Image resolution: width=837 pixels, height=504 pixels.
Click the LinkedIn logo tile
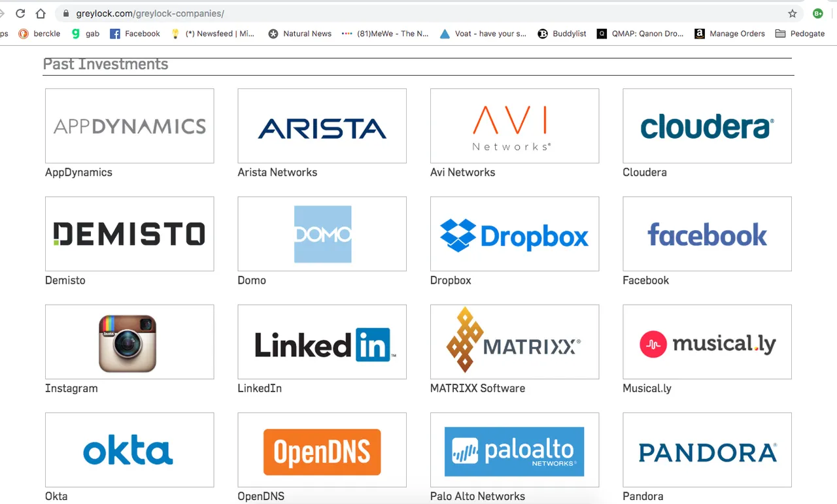(322, 342)
